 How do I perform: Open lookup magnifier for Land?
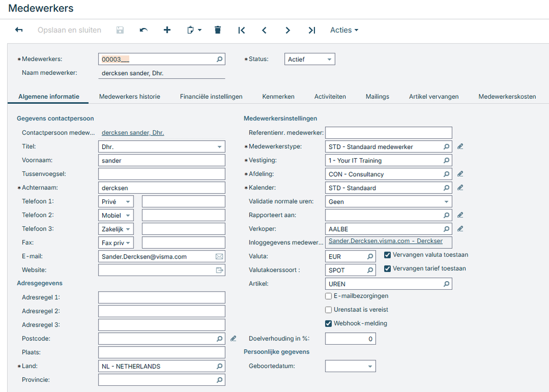[x=219, y=366]
